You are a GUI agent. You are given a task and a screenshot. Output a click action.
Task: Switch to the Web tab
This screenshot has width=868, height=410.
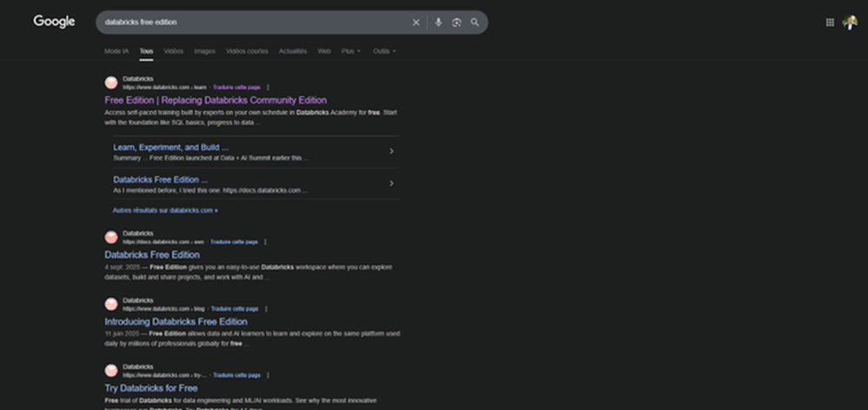pyautogui.click(x=324, y=51)
